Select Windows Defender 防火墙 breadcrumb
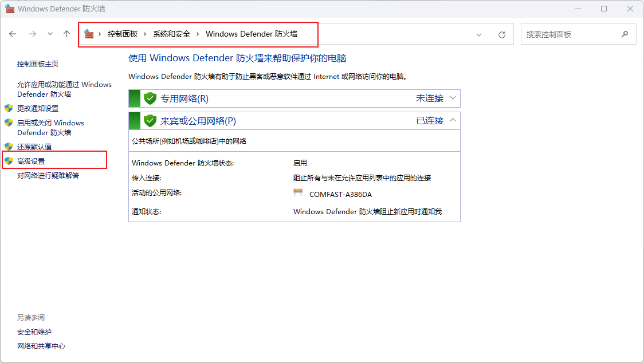The image size is (644, 363). pyautogui.click(x=252, y=34)
